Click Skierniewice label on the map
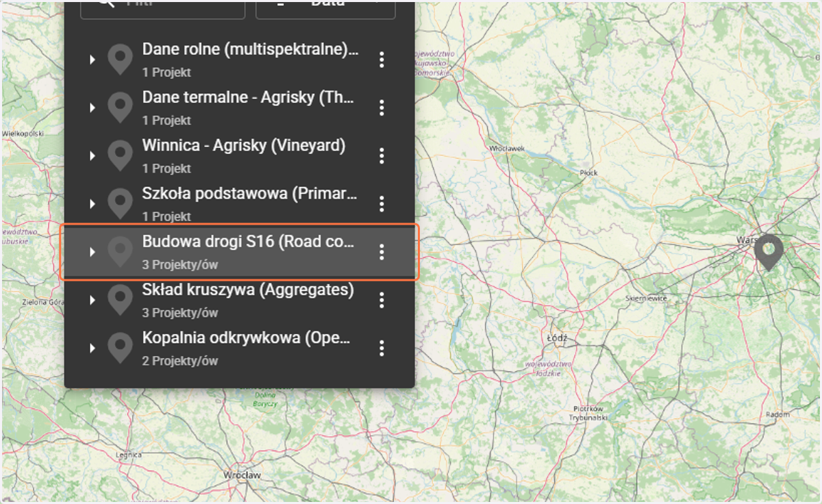 pos(645,299)
